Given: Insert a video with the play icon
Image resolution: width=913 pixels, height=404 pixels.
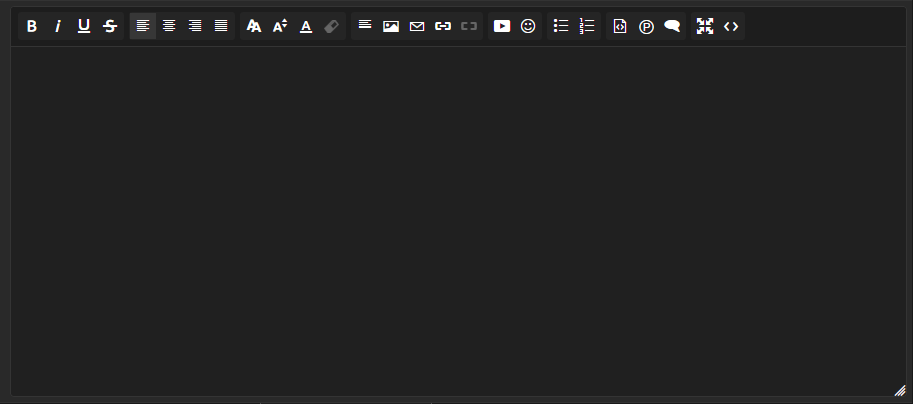Looking at the screenshot, I should 502,26.
